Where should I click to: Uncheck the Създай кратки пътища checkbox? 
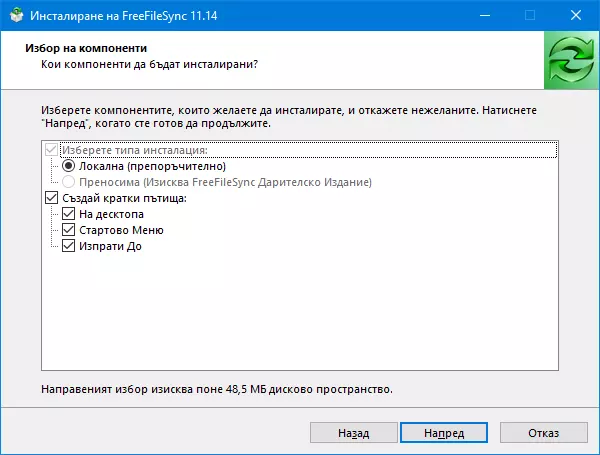point(51,198)
